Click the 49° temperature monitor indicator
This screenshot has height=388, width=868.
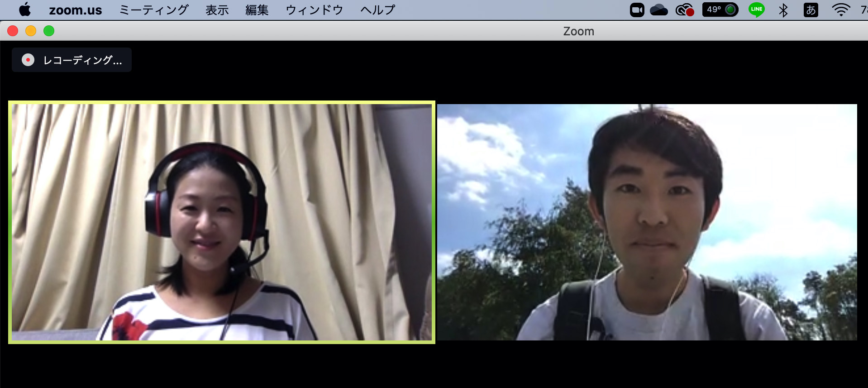[x=720, y=10]
